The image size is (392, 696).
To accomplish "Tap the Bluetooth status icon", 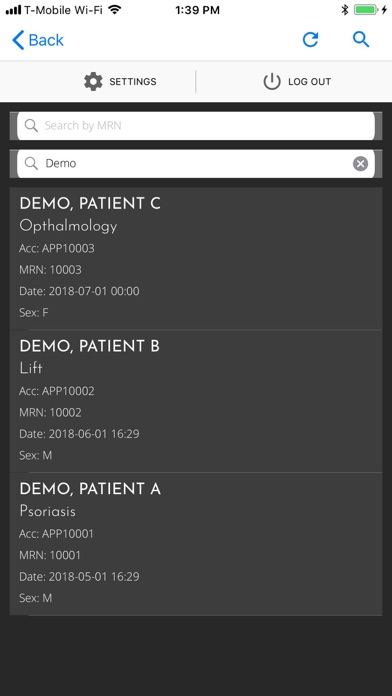I will [344, 10].
